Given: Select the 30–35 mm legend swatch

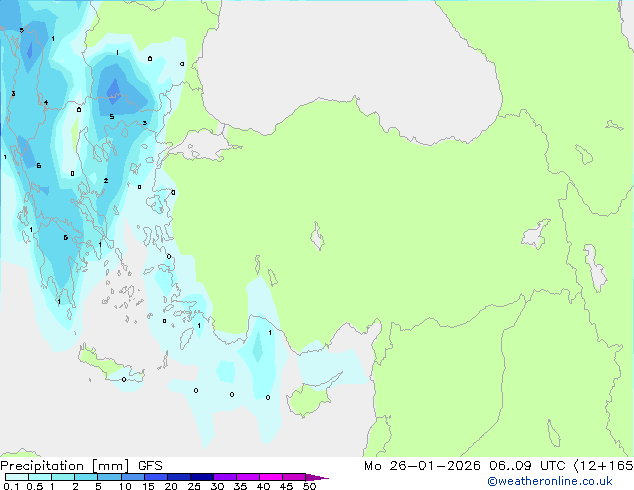Looking at the screenshot, I should [x=225, y=477].
